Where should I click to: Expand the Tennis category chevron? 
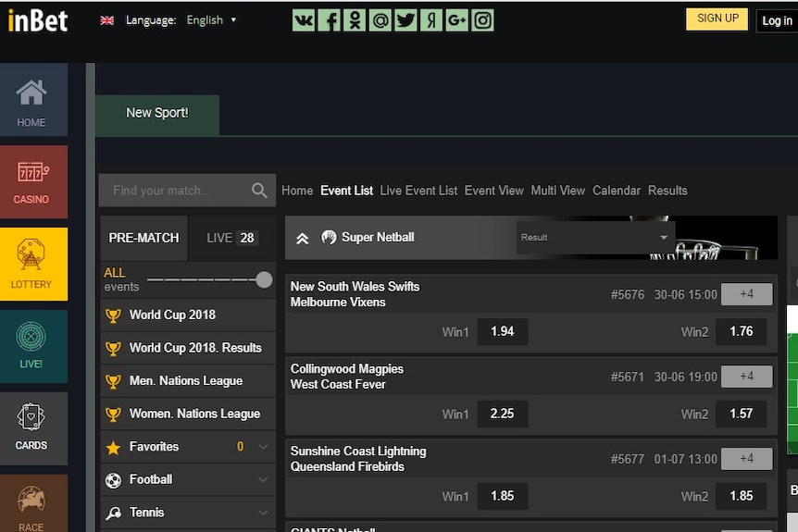(x=263, y=513)
